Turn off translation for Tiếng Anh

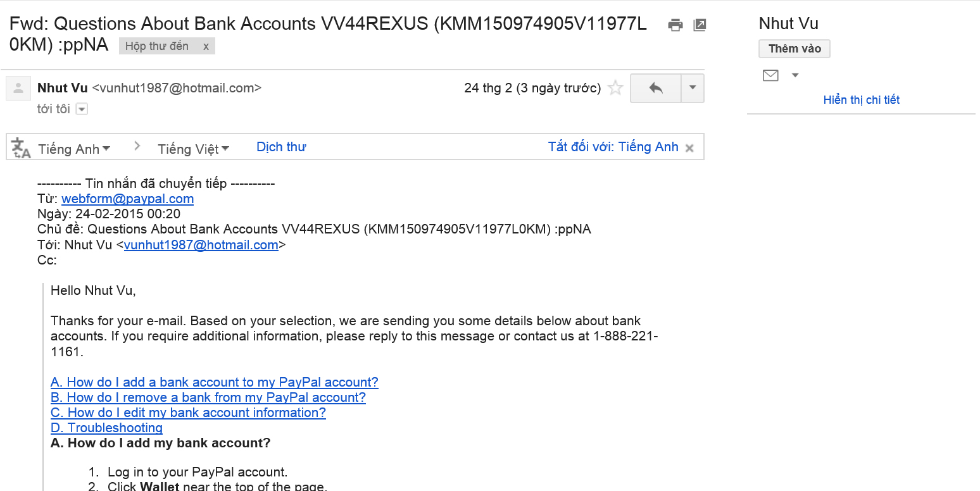pos(613,147)
